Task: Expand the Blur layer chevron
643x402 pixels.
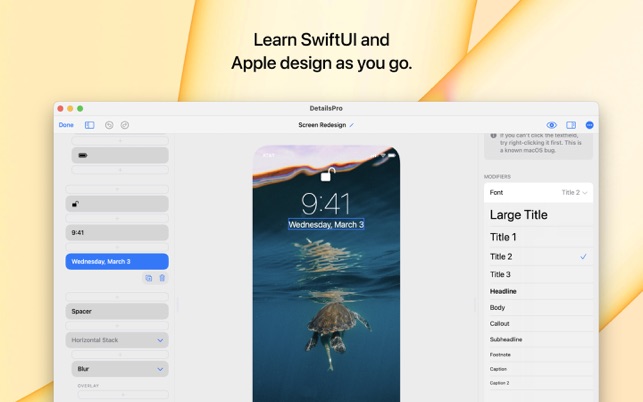Action: [x=160, y=369]
